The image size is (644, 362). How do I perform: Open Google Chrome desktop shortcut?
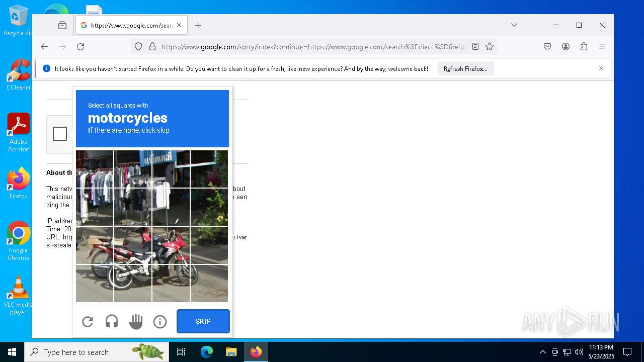pyautogui.click(x=18, y=241)
